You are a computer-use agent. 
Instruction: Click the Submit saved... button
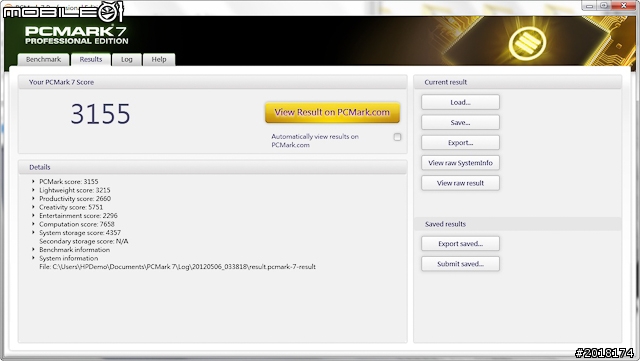pos(460,264)
